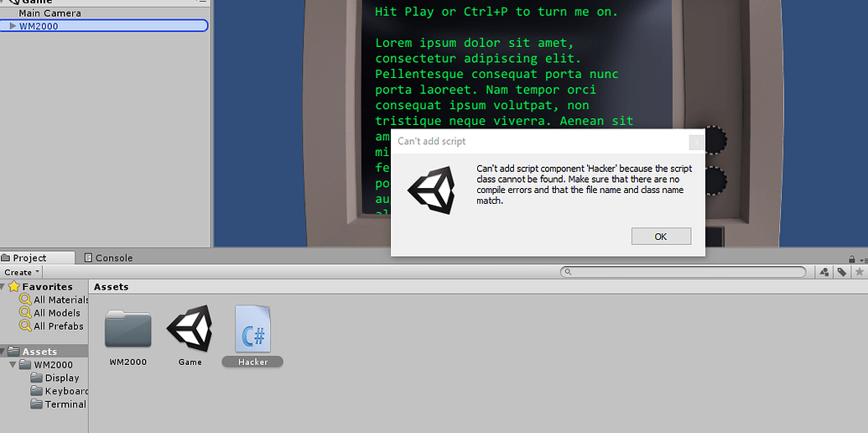Close the Can't add script dialog
This screenshot has height=433, width=868.
pos(696,143)
